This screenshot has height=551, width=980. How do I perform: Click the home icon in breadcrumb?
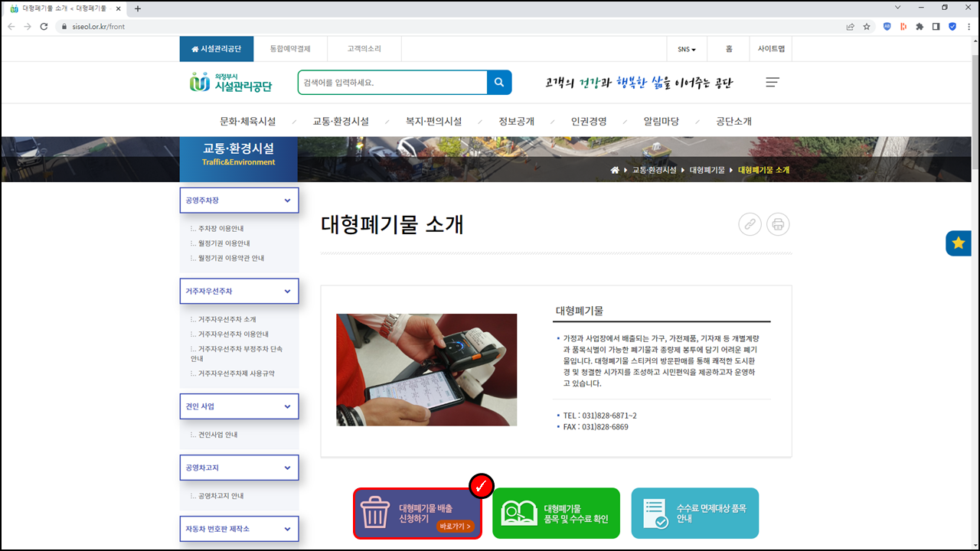point(614,170)
